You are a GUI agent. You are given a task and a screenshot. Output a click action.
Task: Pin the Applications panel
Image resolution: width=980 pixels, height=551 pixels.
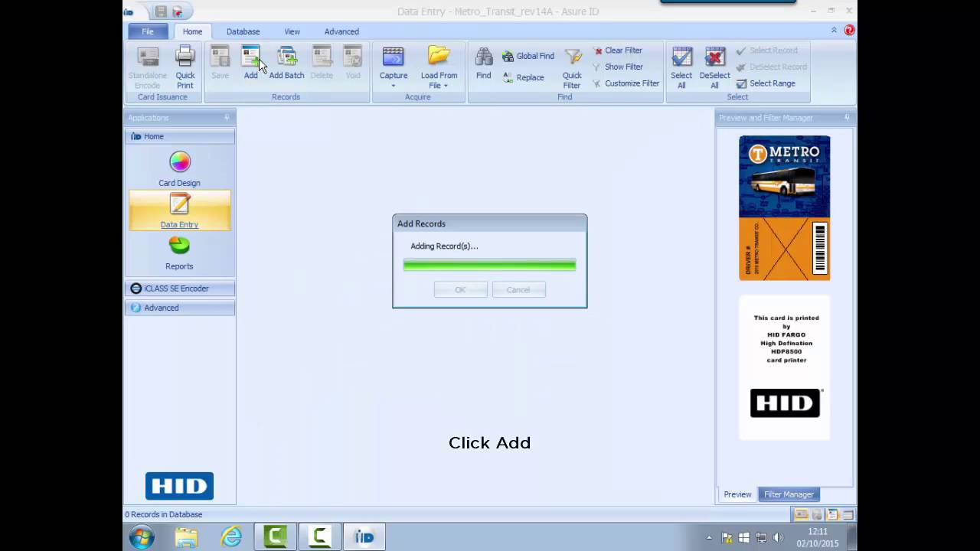(x=227, y=118)
